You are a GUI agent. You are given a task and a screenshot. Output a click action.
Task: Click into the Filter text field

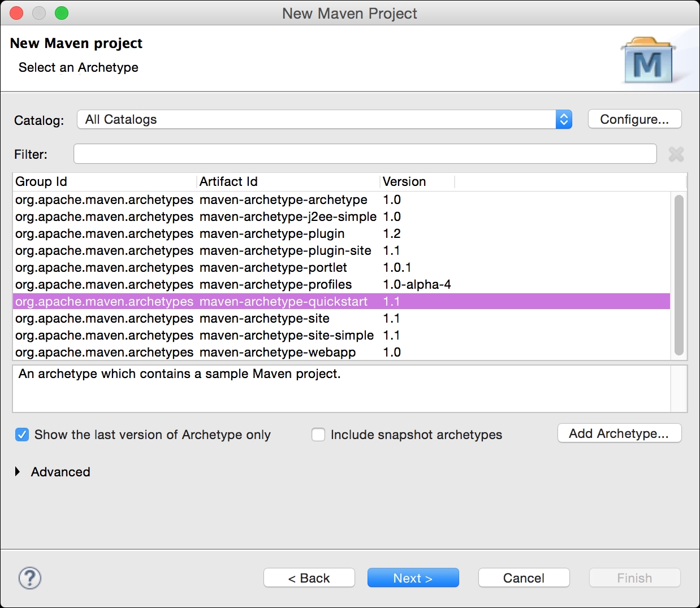365,154
